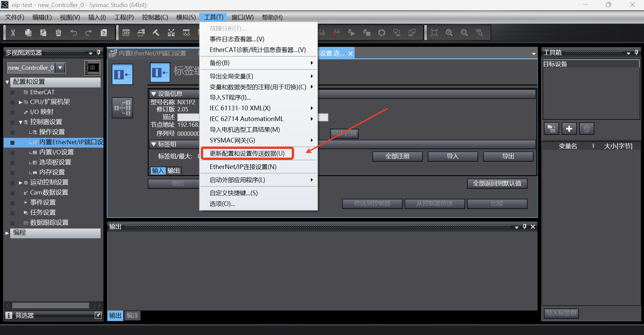Collapse the 控制器设置 tree node
Image resolution: width=644 pixels, height=335 pixels.
20,122
